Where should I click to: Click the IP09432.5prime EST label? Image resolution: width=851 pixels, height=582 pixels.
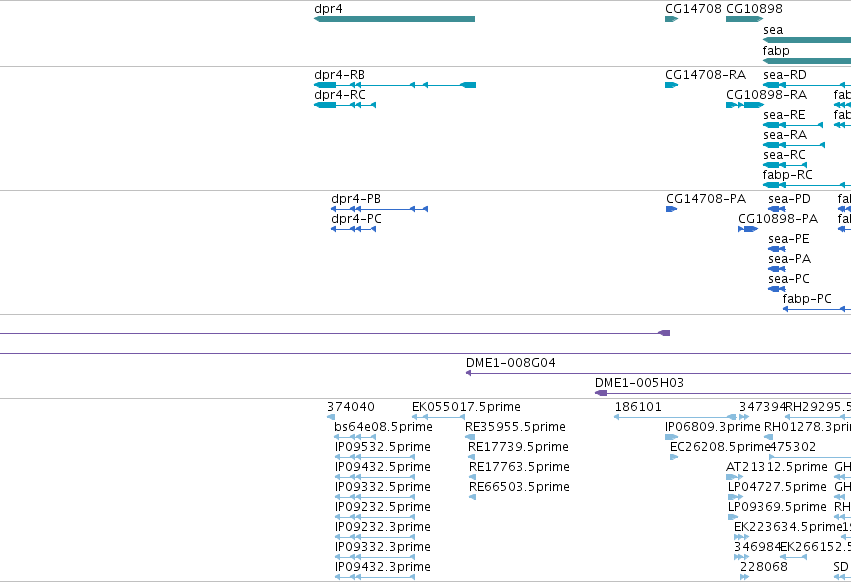pos(383,467)
